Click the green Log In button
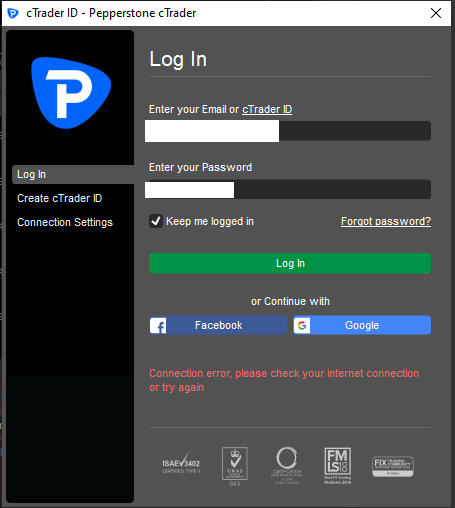This screenshot has width=455, height=508. [x=290, y=263]
